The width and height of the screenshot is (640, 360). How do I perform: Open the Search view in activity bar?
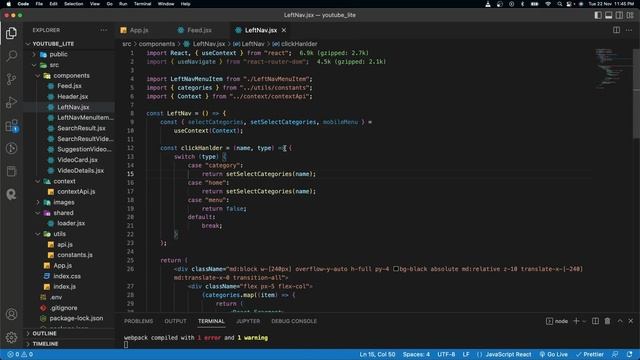(x=11, y=56)
